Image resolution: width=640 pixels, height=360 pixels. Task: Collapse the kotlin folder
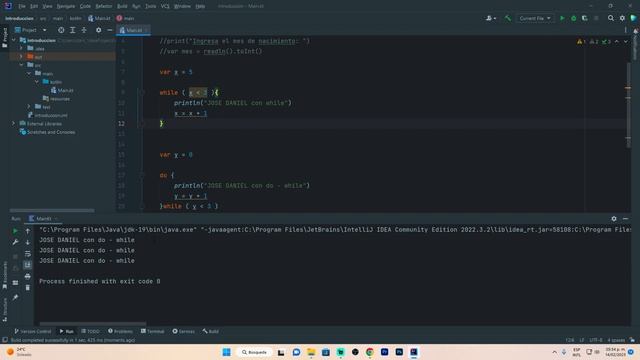[x=37, y=82]
